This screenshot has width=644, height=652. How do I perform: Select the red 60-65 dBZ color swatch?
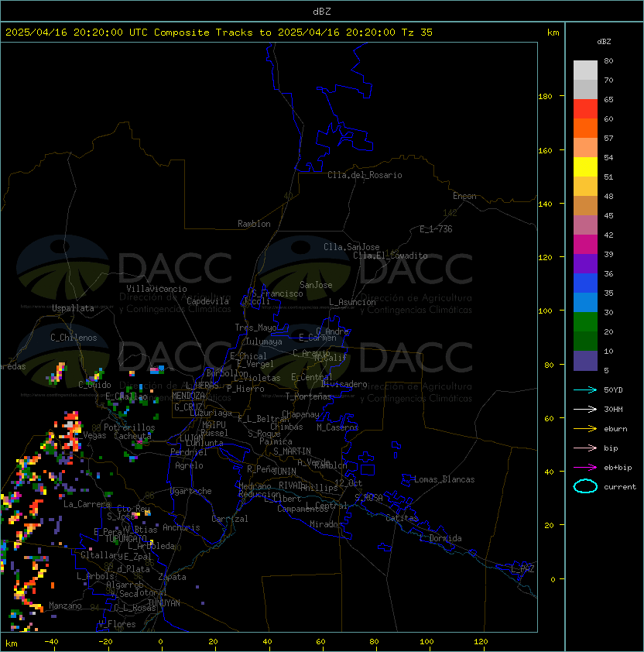point(585,108)
